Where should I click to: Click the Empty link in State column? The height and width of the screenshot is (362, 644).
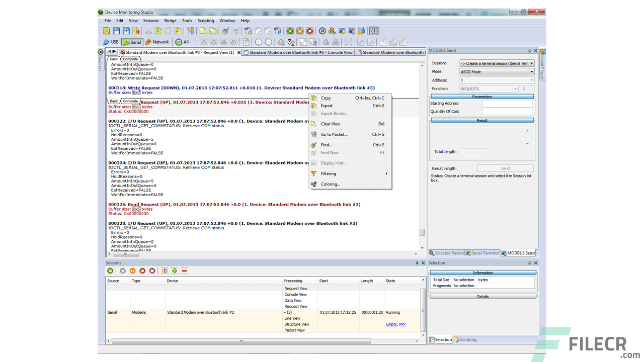[x=391, y=324]
